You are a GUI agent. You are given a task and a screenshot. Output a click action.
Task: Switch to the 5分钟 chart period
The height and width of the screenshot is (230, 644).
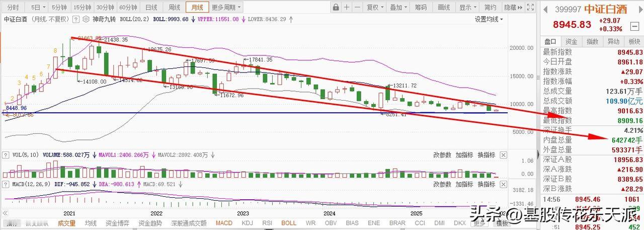(59, 7)
